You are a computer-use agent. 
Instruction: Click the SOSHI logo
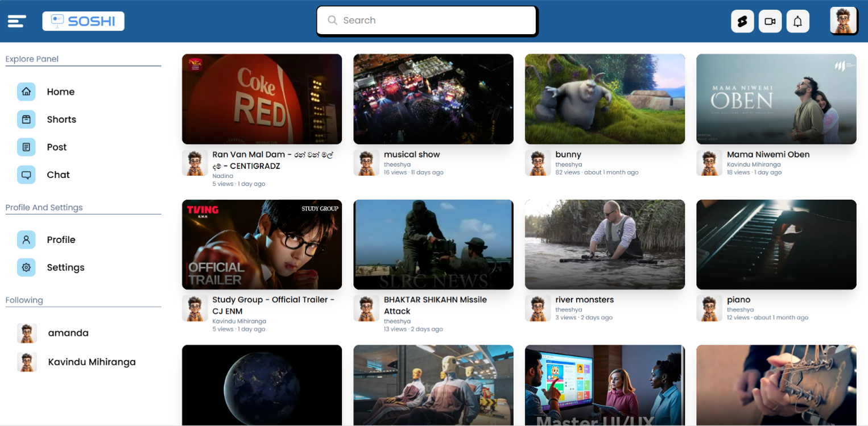click(x=83, y=21)
